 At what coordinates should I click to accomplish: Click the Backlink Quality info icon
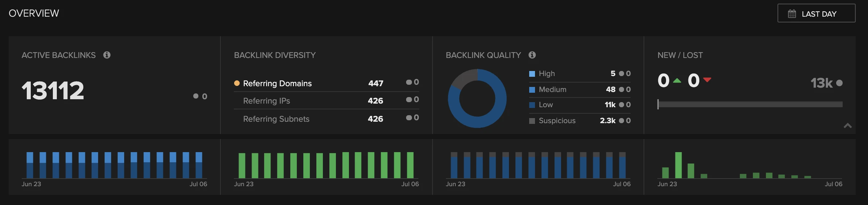(x=532, y=55)
